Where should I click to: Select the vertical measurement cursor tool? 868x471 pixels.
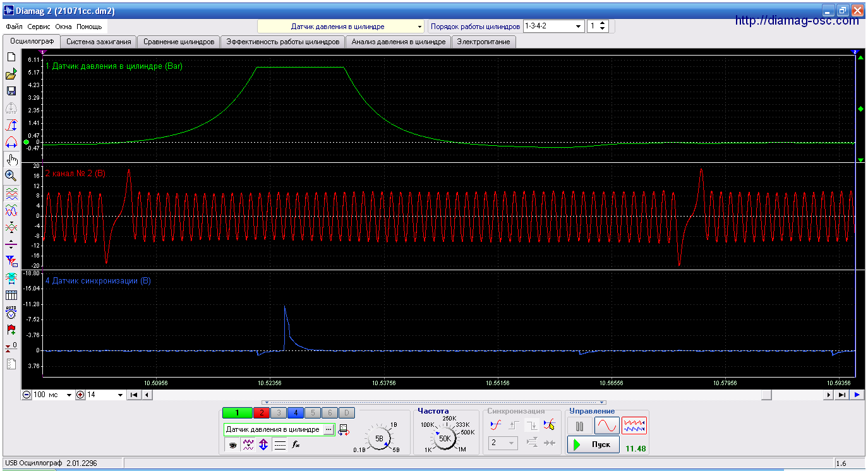click(x=11, y=125)
